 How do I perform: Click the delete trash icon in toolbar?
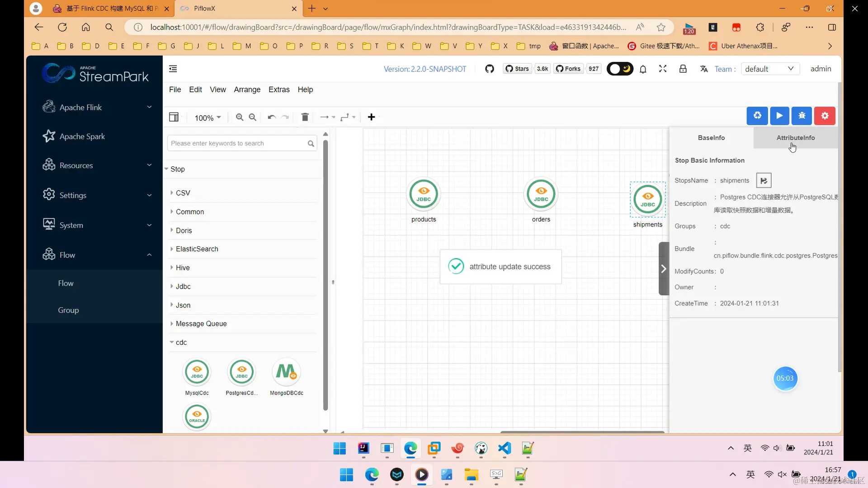click(x=305, y=117)
